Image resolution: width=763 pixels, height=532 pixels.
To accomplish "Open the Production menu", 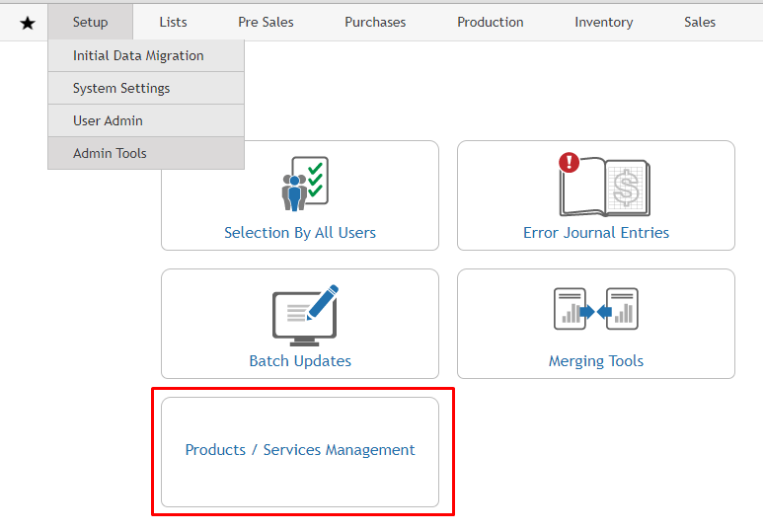I will pos(490,22).
